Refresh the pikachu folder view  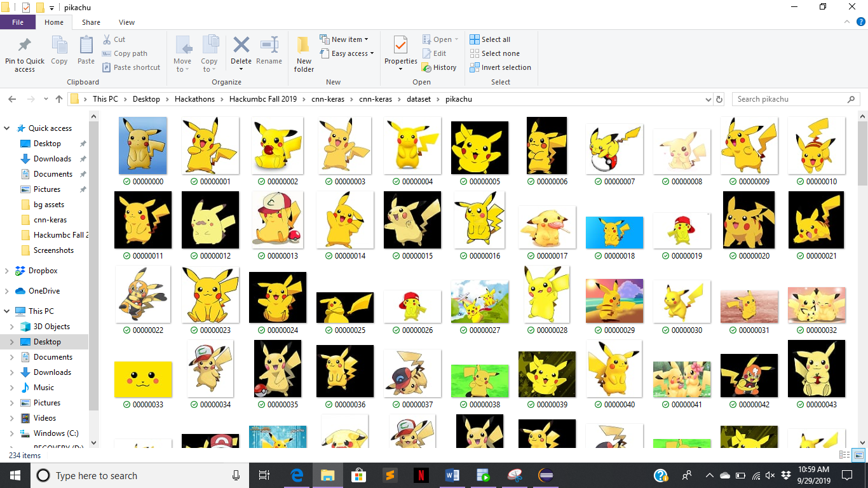(x=719, y=99)
